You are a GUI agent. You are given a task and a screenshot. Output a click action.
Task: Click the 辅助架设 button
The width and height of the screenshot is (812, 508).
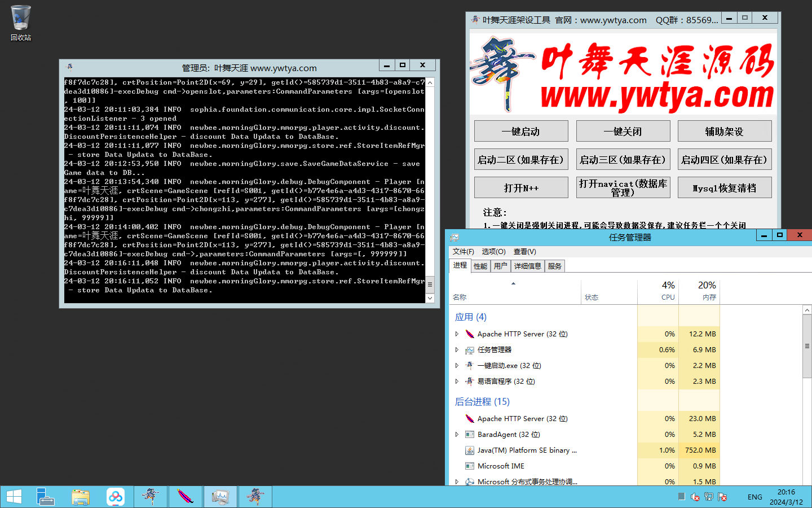point(725,131)
